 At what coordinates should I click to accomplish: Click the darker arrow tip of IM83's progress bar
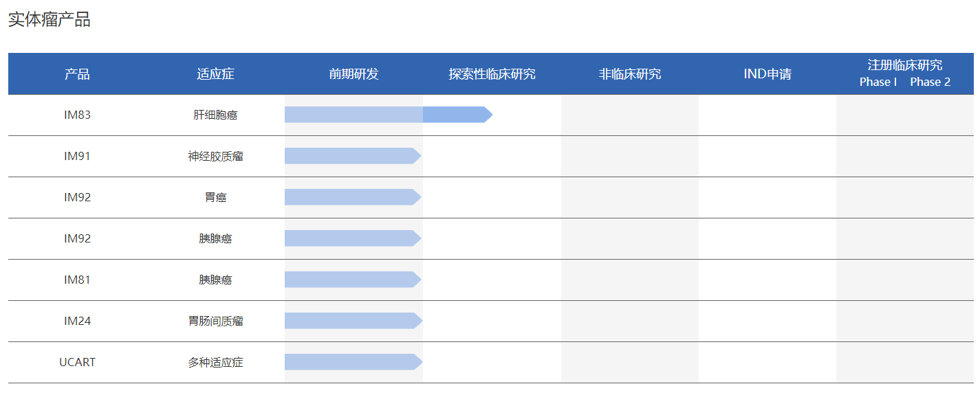coord(457,115)
